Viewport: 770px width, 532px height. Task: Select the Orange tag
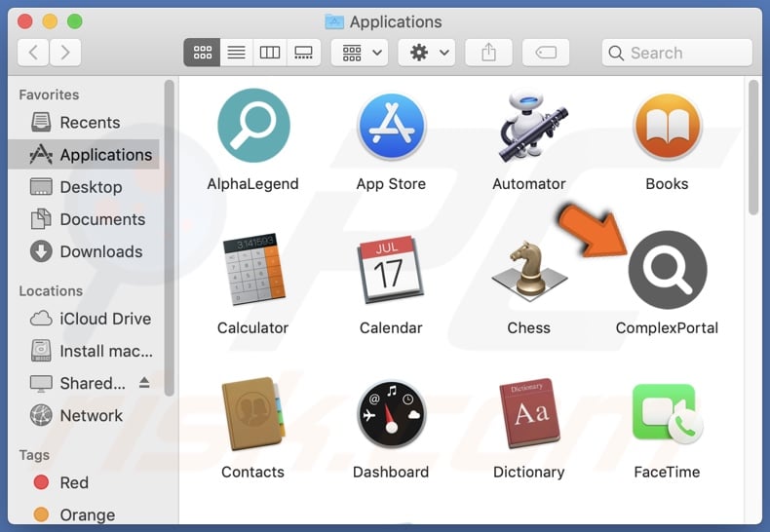tap(84, 514)
